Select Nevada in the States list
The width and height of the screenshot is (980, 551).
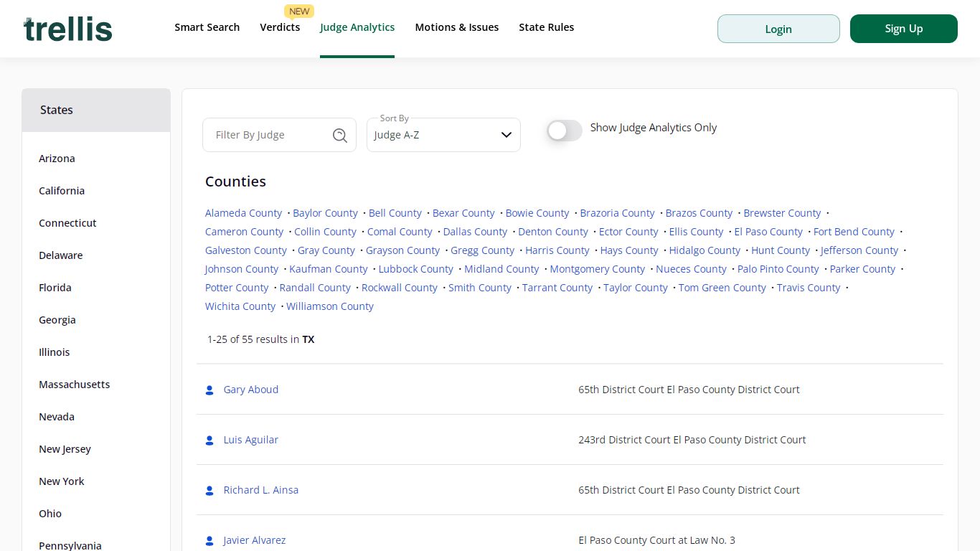coord(57,417)
